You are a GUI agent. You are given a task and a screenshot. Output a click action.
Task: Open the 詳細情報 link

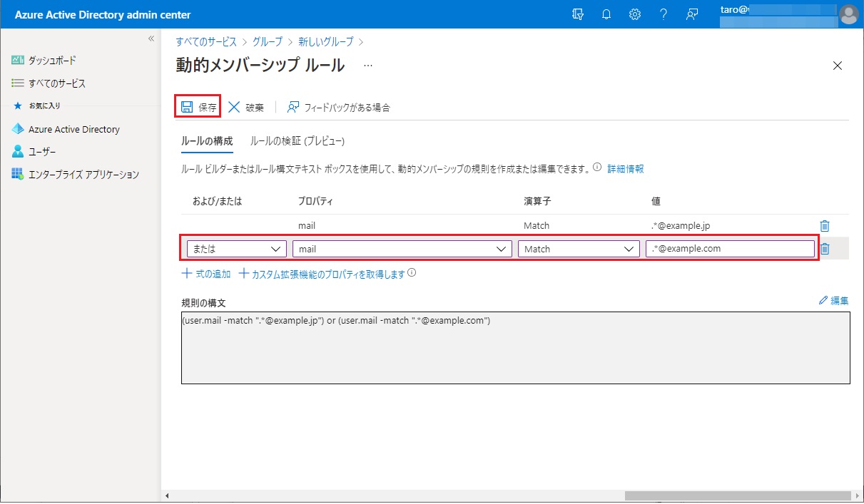tap(626, 169)
